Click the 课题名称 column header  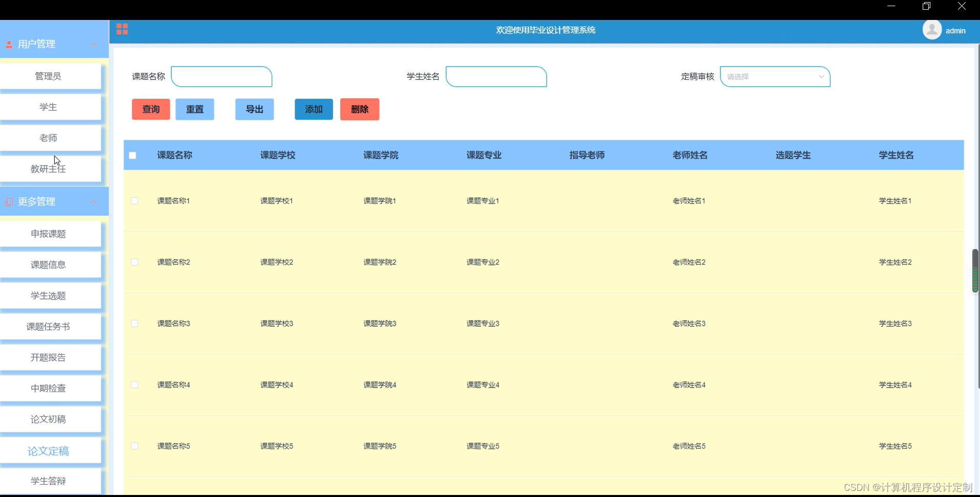coord(175,155)
